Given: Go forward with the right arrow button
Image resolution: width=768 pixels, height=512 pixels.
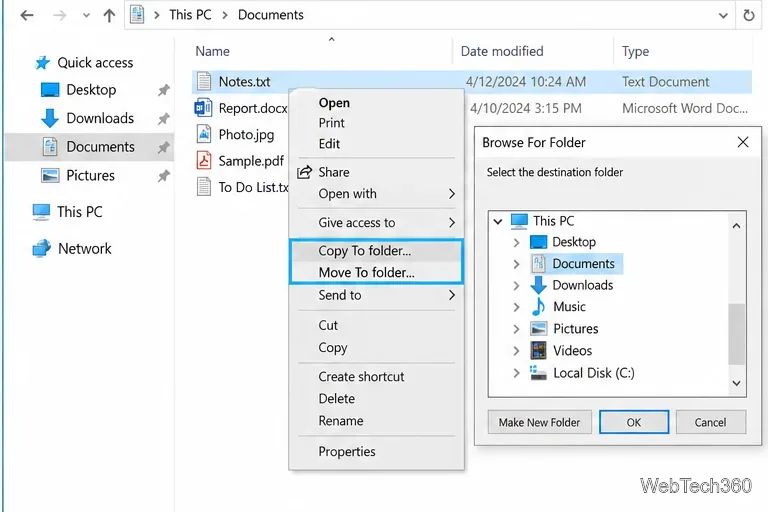Looking at the screenshot, I should coord(59,15).
